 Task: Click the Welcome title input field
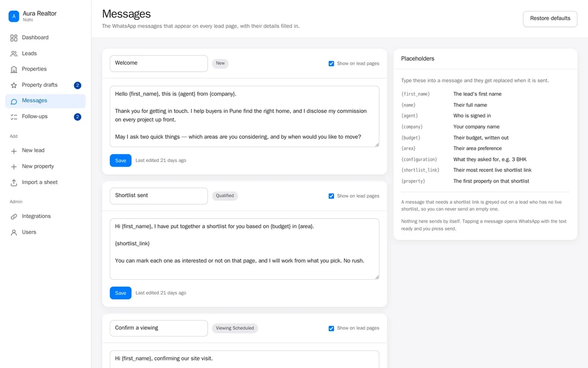click(x=159, y=63)
